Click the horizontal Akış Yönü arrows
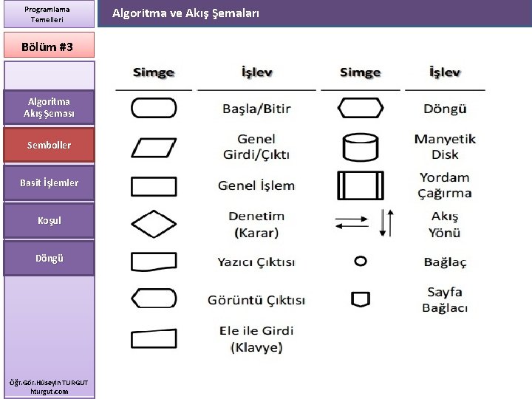The height and width of the screenshot is (399, 532). (x=352, y=223)
